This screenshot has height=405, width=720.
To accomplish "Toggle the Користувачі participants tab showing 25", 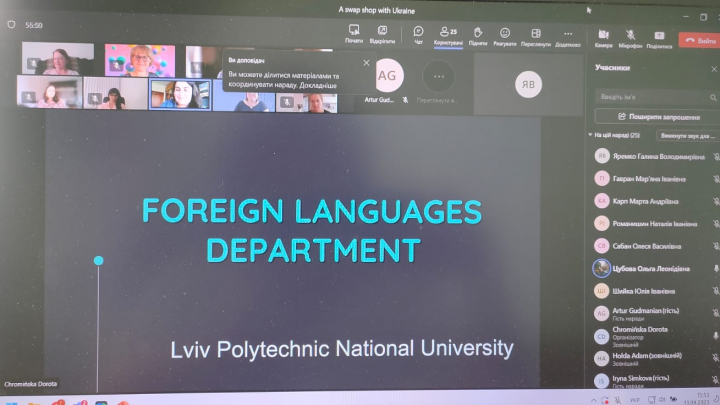I will pos(448,36).
